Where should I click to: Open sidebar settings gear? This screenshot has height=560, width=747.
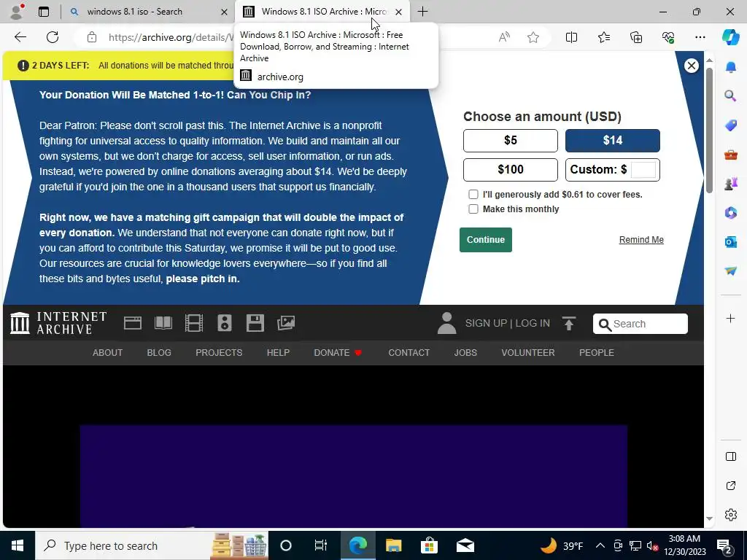[x=730, y=515]
